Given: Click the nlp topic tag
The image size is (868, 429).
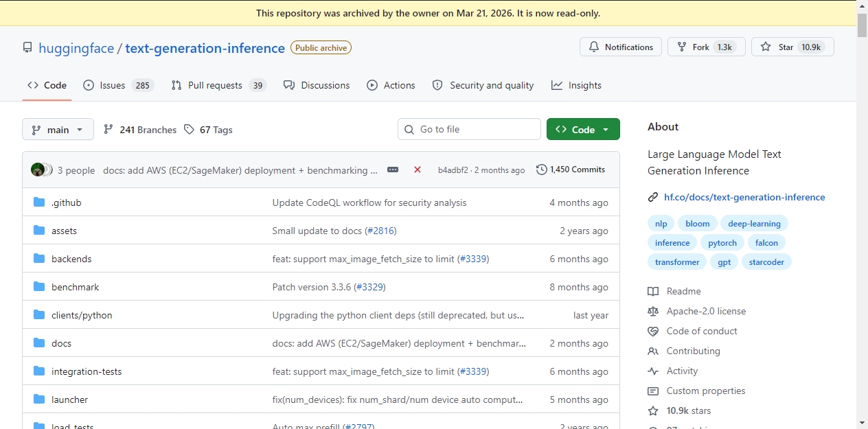Looking at the screenshot, I should [x=661, y=224].
